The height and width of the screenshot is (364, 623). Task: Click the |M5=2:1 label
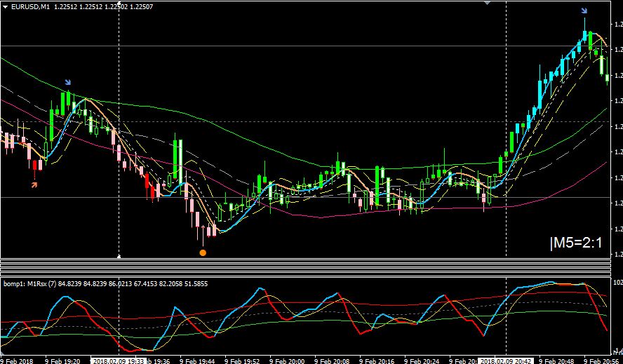(576, 243)
